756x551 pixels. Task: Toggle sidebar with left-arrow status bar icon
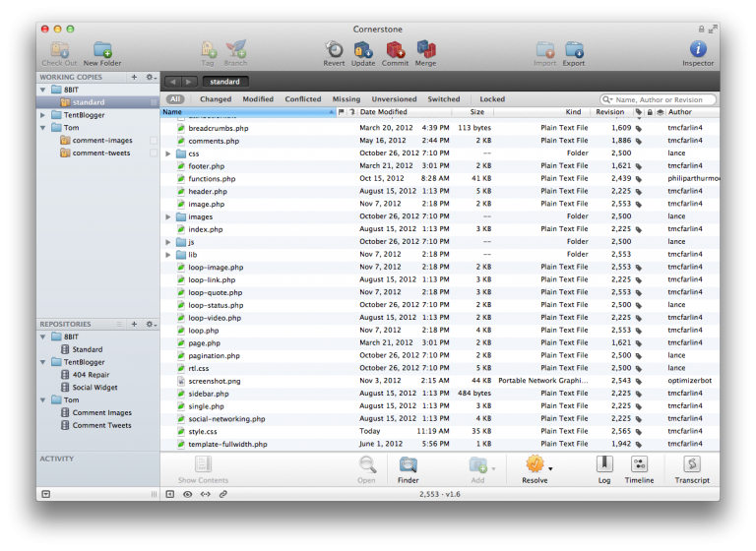tap(169, 494)
